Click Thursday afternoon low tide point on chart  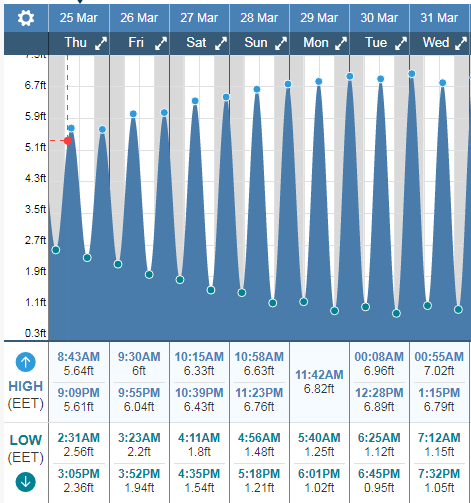tap(87, 257)
